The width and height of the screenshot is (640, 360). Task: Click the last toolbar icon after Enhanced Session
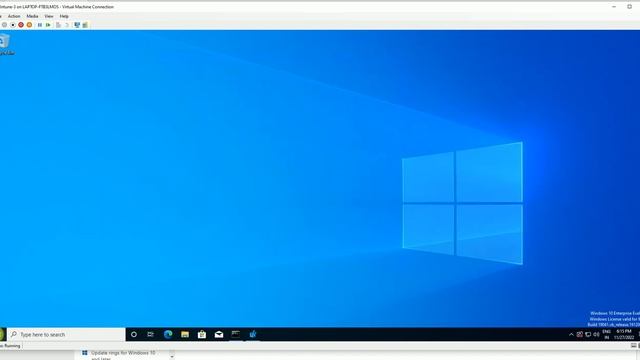pos(85,25)
